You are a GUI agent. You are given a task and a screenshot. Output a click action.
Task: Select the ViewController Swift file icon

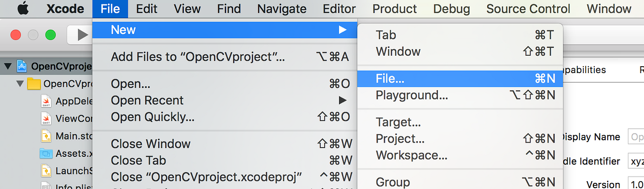(x=46, y=119)
